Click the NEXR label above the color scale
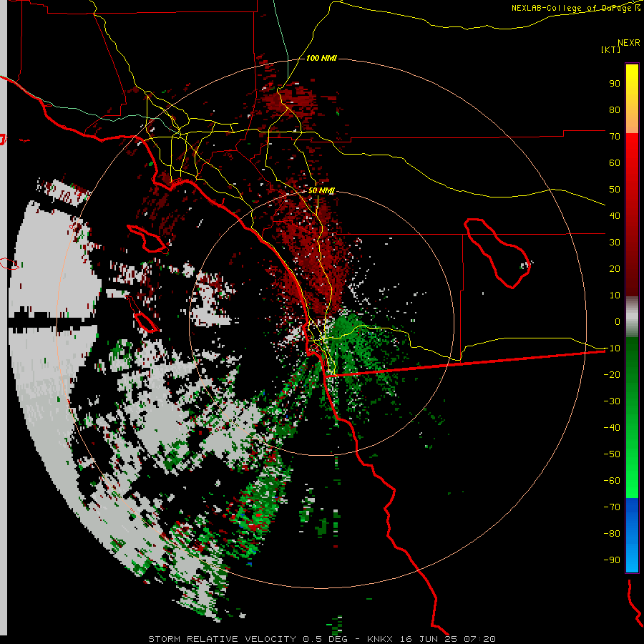The height and width of the screenshot is (644, 644). [629, 43]
